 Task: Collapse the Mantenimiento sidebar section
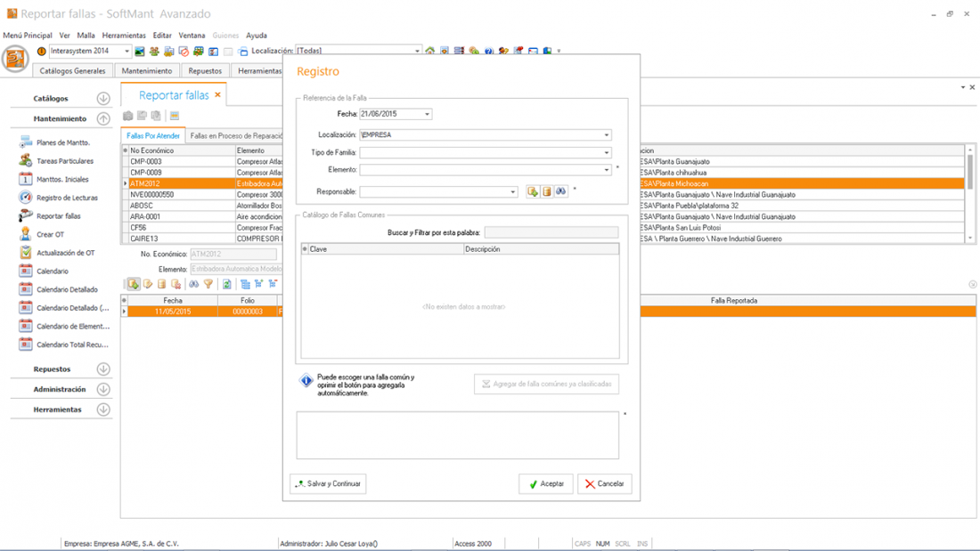(103, 118)
